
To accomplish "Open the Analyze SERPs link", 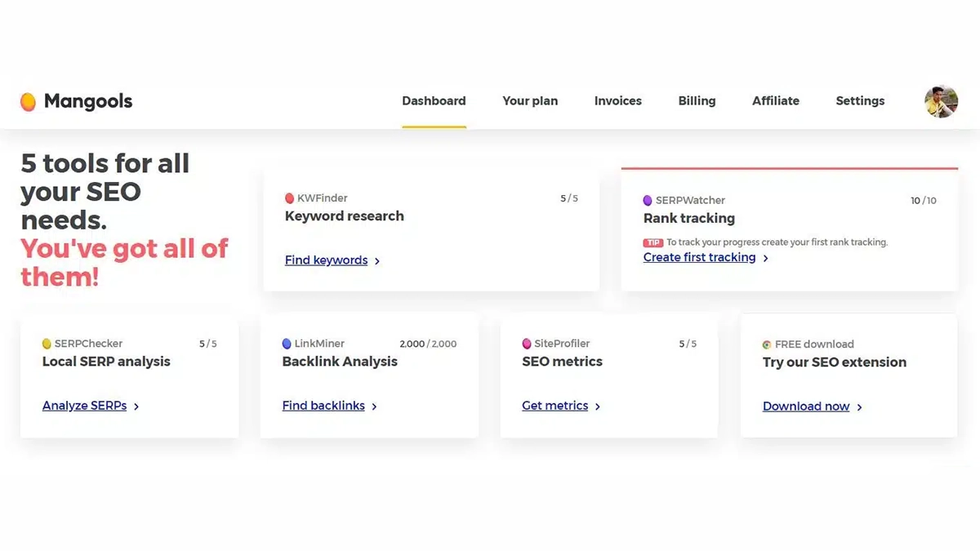I will pyautogui.click(x=85, y=406).
